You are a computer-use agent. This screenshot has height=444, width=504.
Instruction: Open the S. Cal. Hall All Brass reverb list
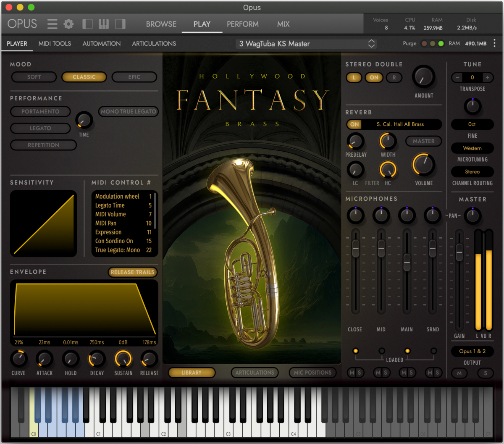(400, 124)
